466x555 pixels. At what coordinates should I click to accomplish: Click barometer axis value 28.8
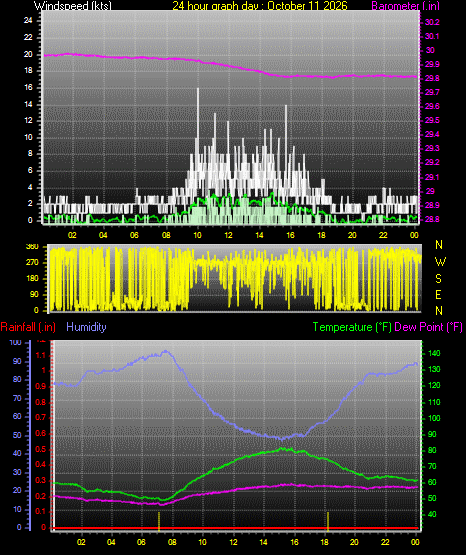432,219
